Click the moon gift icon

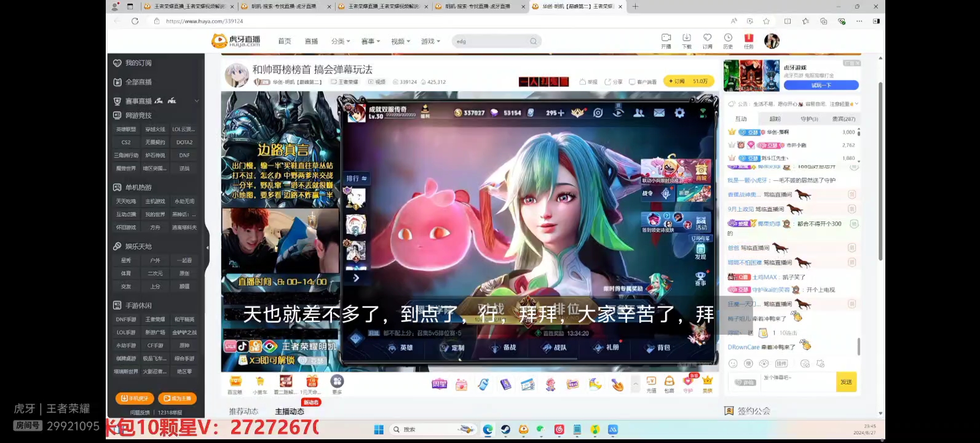(x=595, y=385)
